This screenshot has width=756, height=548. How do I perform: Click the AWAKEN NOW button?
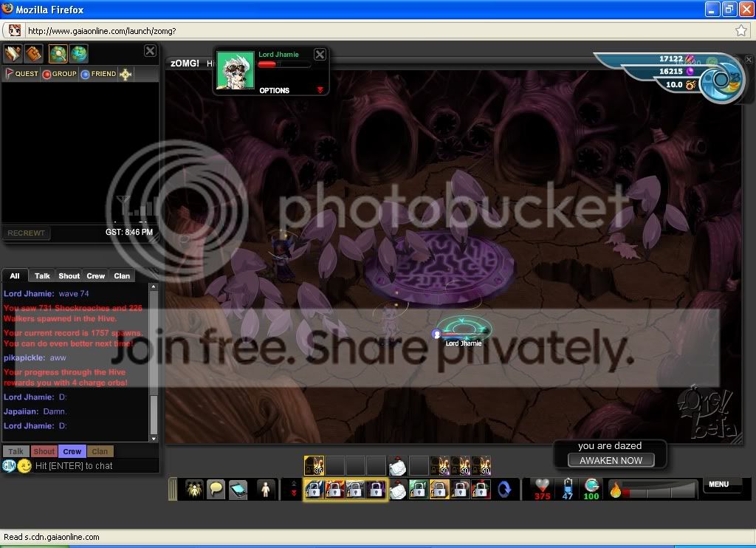(611, 460)
